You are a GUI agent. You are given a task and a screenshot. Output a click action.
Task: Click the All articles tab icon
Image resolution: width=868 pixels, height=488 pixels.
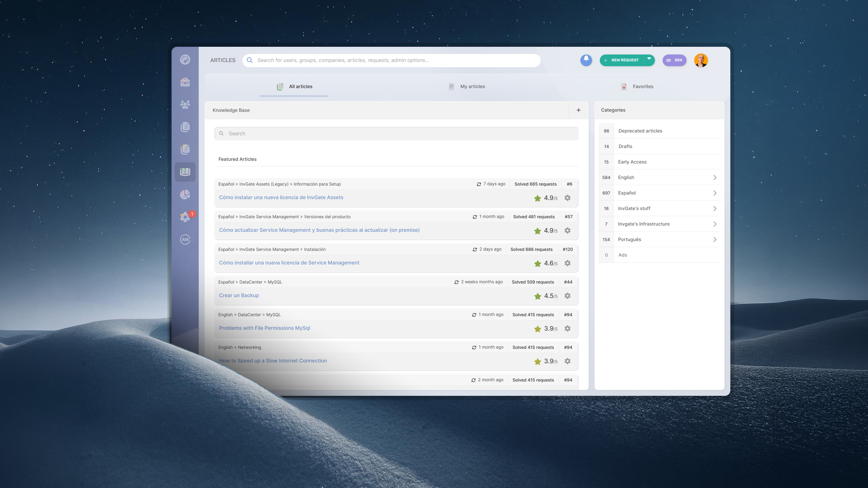(x=280, y=87)
